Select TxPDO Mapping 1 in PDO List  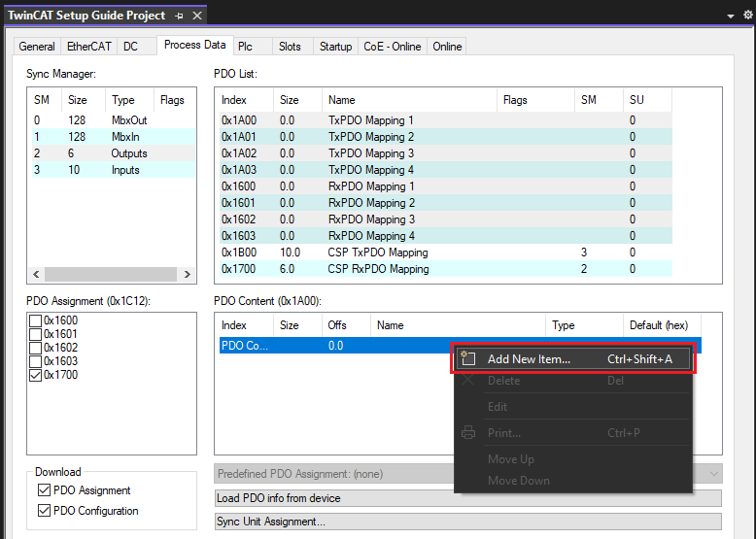pos(445,119)
